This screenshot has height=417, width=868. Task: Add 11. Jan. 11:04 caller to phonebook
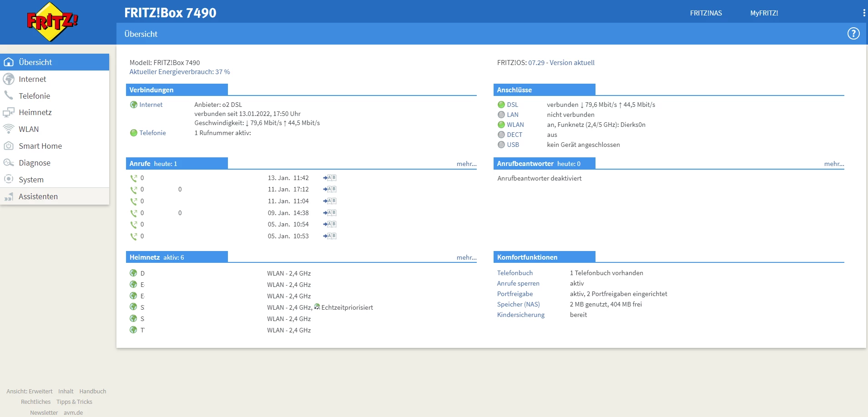coord(330,201)
